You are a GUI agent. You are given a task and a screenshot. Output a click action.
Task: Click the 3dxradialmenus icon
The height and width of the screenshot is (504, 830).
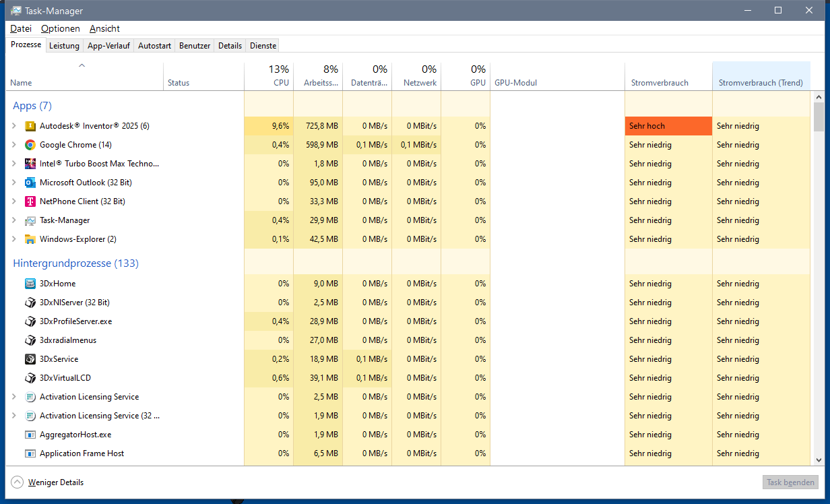point(30,340)
